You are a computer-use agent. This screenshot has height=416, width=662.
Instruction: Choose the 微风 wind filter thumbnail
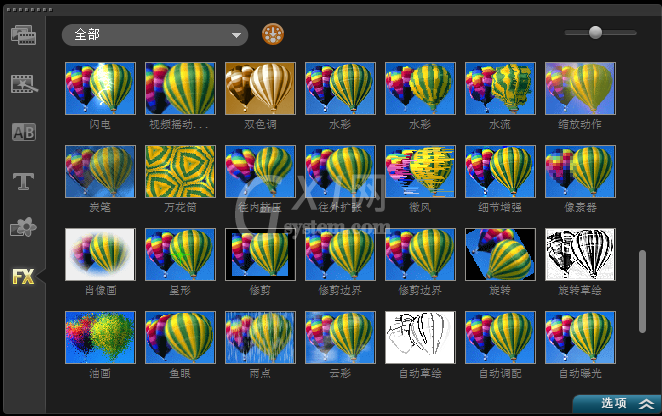(x=421, y=171)
